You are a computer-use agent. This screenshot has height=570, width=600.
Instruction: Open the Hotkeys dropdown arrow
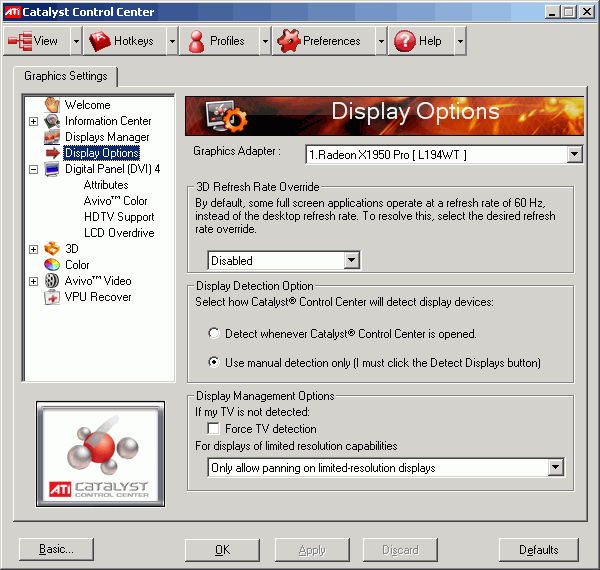[x=173, y=41]
